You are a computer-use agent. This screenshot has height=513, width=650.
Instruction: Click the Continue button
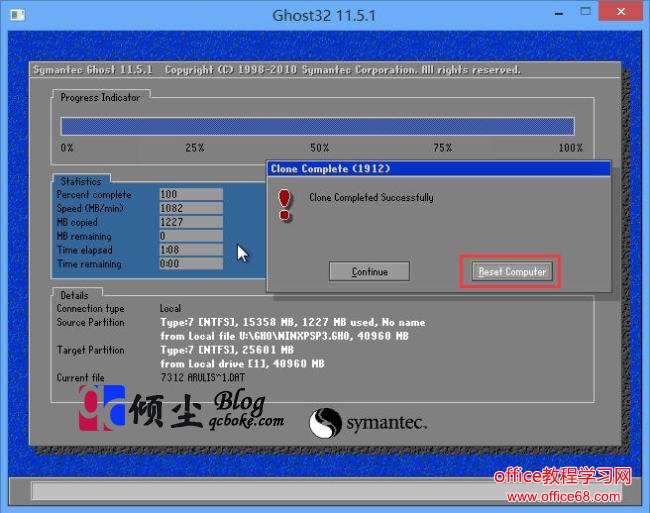pyautogui.click(x=369, y=271)
